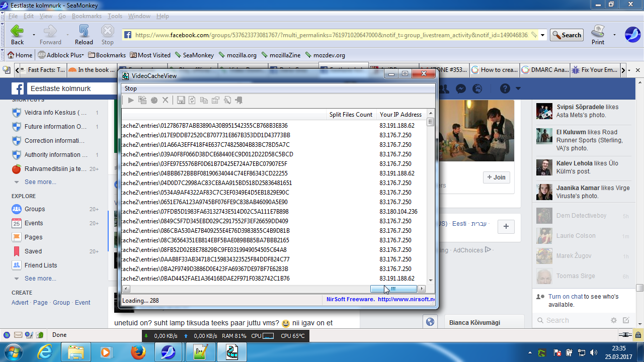The height and width of the screenshot is (362, 644).
Task: Open the Tools menu in SeaMonkey
Action: click(115, 16)
